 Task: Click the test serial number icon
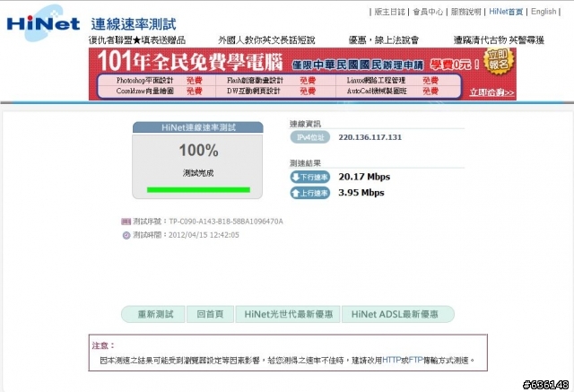pyautogui.click(x=126, y=221)
